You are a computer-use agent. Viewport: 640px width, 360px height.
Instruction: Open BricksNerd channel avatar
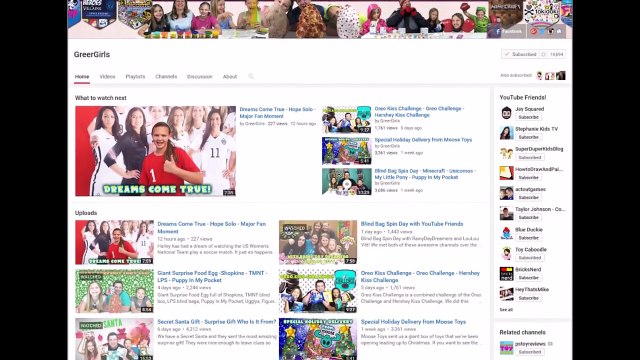pyautogui.click(x=507, y=273)
